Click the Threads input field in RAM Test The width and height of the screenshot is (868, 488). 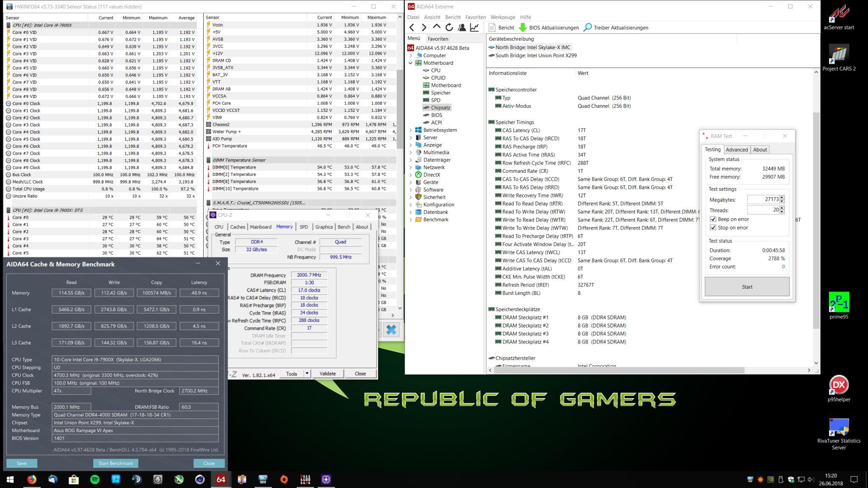point(763,210)
